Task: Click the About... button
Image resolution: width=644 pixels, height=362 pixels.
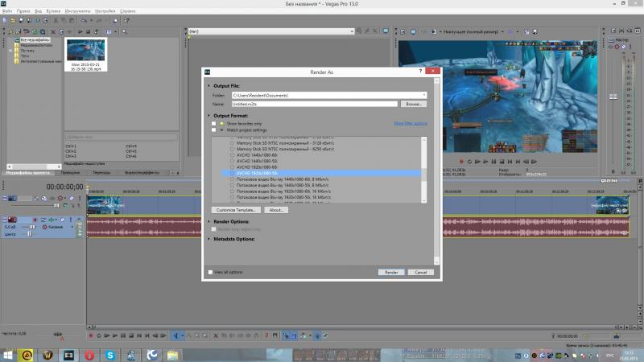Action: click(275, 210)
